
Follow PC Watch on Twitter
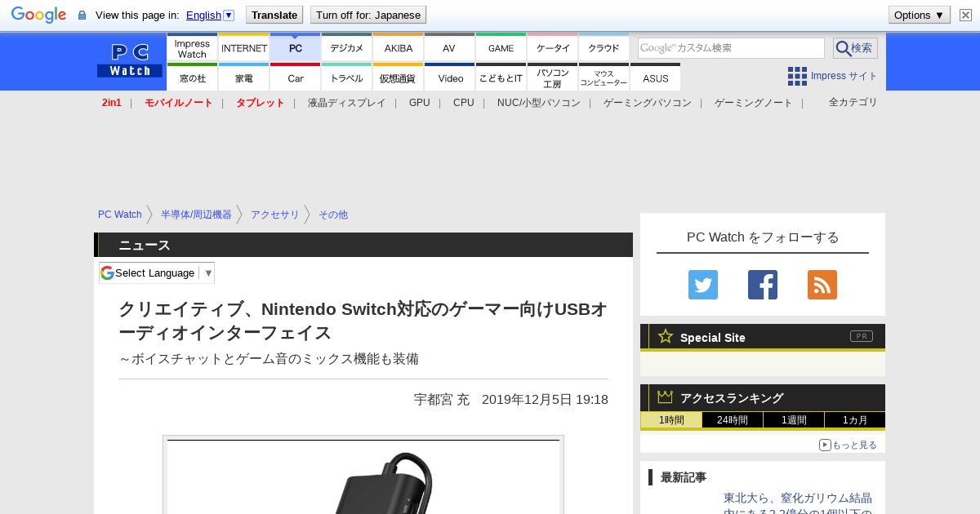pyautogui.click(x=703, y=285)
